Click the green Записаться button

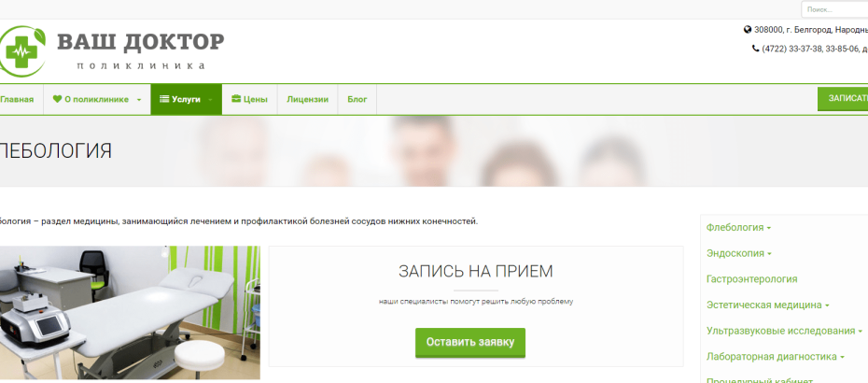pos(843,99)
